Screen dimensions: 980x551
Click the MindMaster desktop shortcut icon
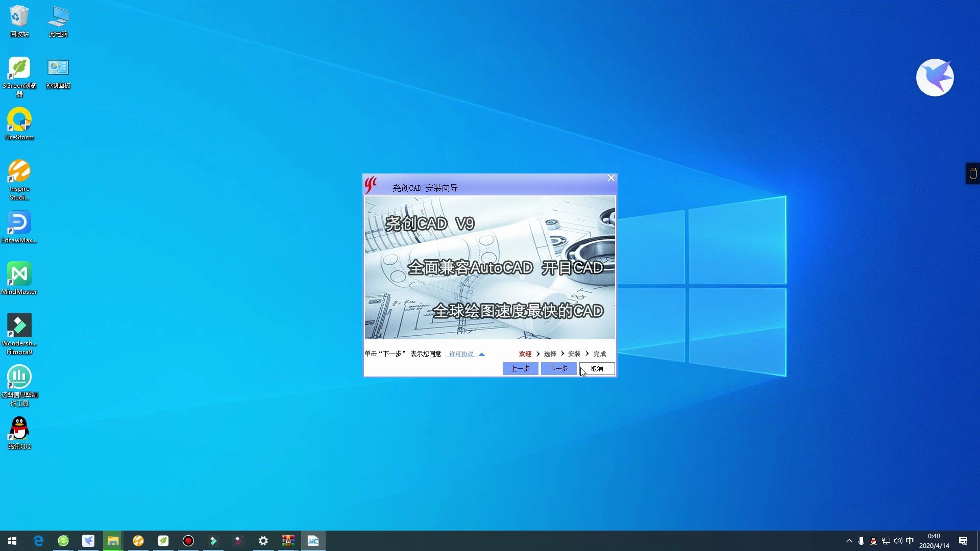[x=19, y=274]
